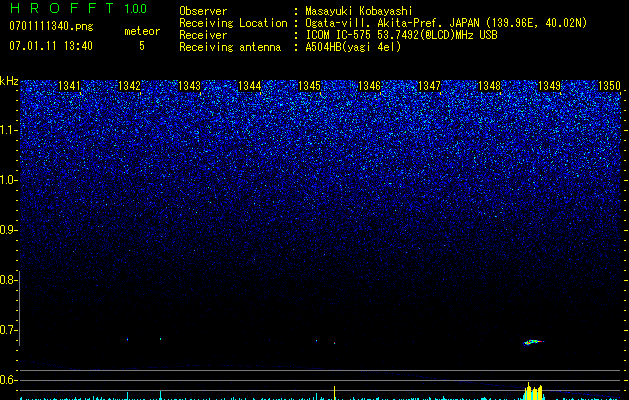The image size is (629, 400).
Task: Select location text Ogata-vill. Akita-Pref. JAPAN
Action: [x=393, y=23]
